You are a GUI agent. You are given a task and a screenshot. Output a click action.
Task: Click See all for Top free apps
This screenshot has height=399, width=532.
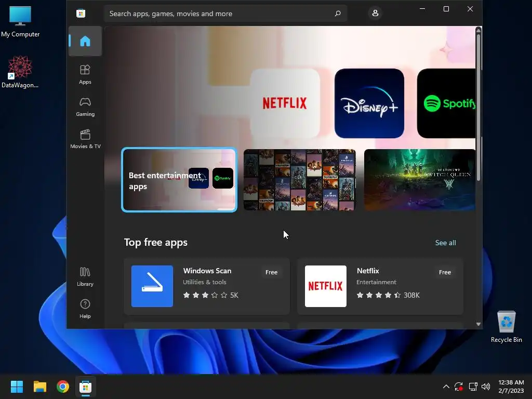point(445,243)
